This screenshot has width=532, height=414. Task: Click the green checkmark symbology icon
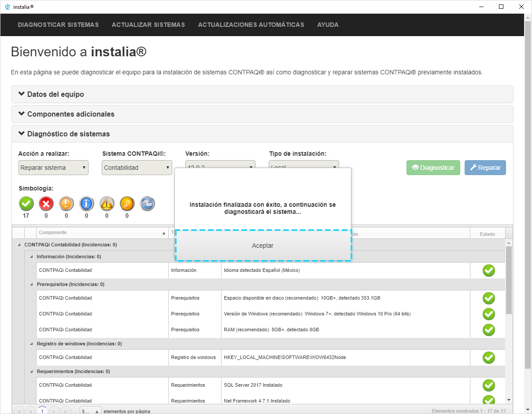(26, 204)
